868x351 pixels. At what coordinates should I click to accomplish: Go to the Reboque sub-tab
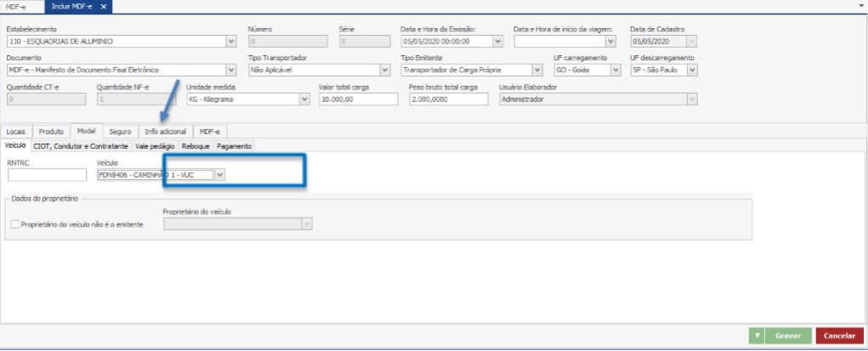click(196, 146)
